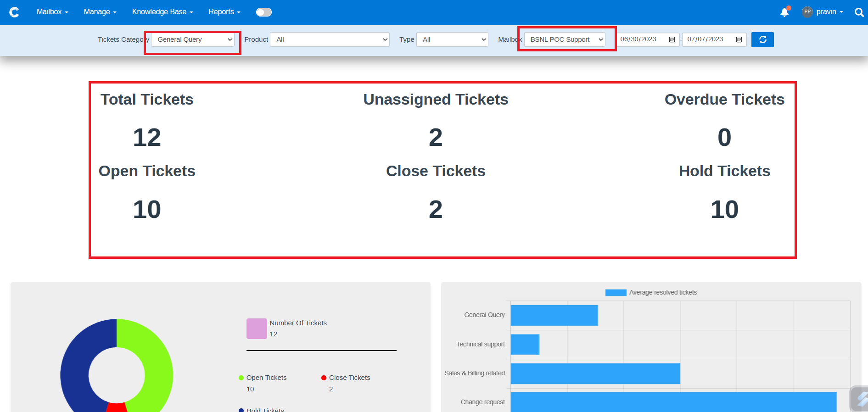Click the Total Tickets count 12
Image resolution: width=868 pixels, height=412 pixels.
(x=147, y=137)
